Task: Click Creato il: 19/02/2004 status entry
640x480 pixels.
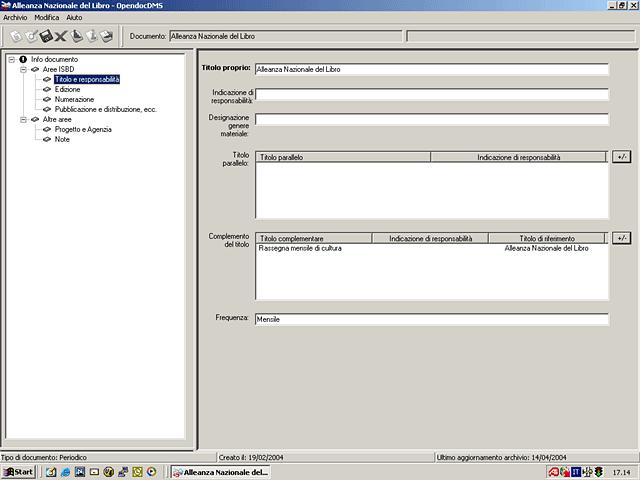Action: [251, 458]
